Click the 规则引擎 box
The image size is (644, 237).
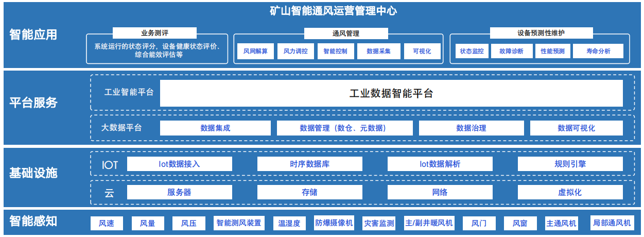[x=570, y=164]
